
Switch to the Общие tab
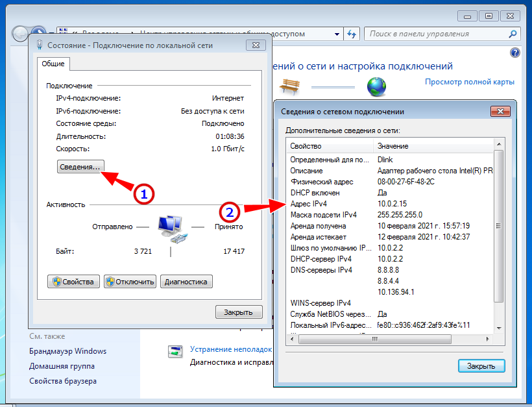click(x=53, y=64)
